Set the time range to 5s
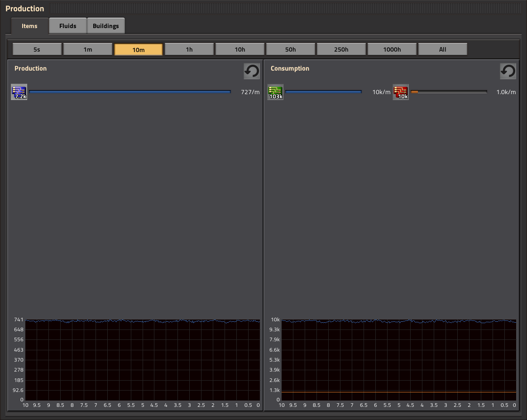 click(37, 49)
